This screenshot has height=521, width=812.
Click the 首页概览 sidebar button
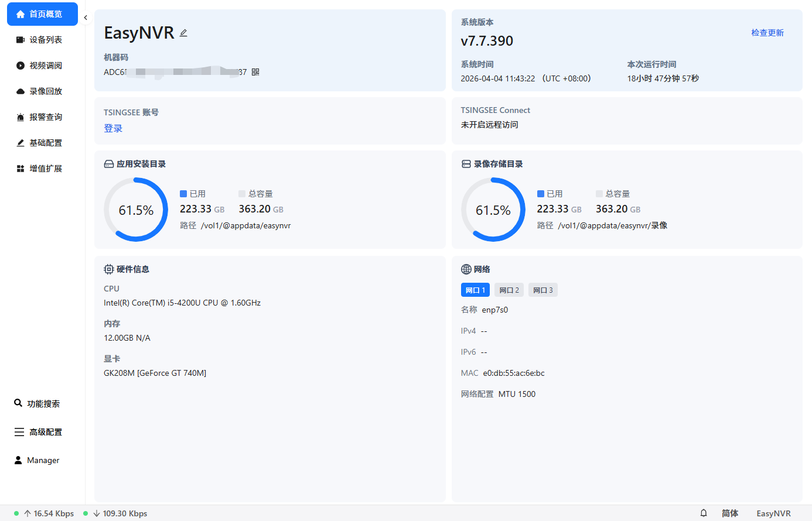click(42, 14)
